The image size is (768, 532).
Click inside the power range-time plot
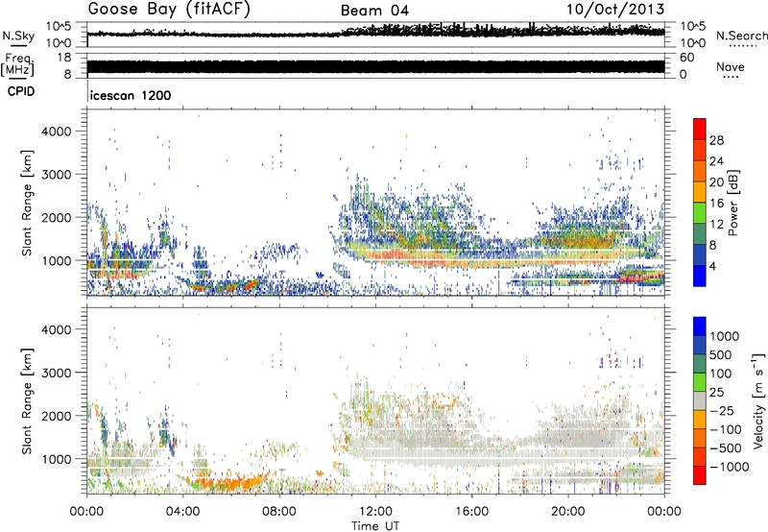tap(375, 203)
